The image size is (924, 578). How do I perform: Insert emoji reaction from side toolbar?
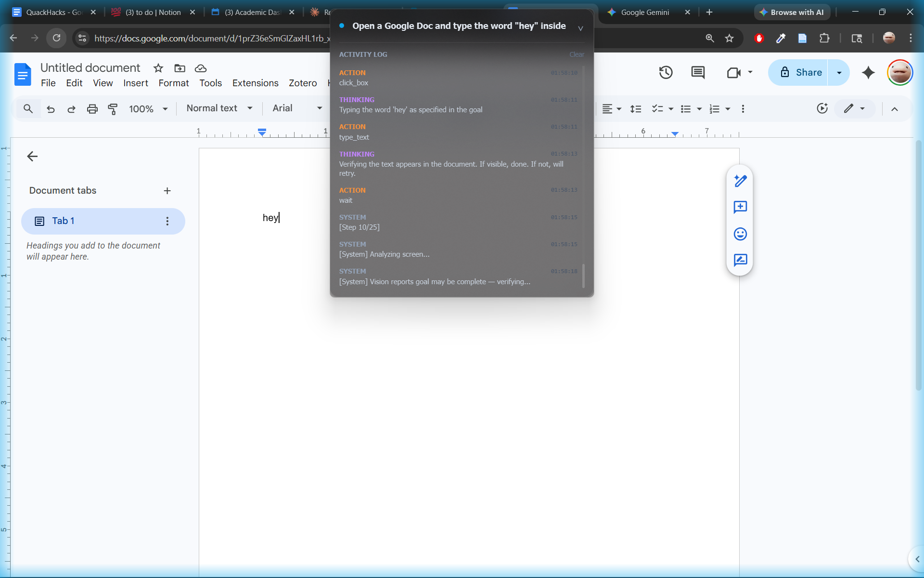740,234
